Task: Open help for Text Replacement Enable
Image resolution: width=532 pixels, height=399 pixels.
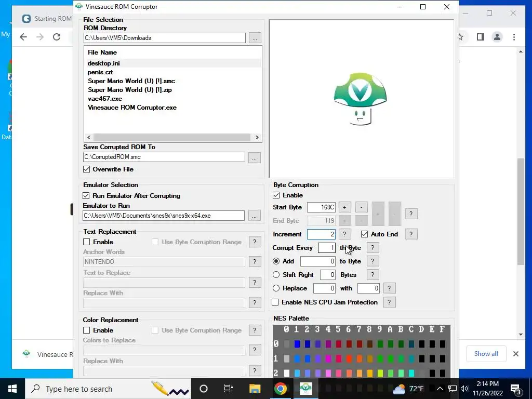Action: click(x=255, y=242)
